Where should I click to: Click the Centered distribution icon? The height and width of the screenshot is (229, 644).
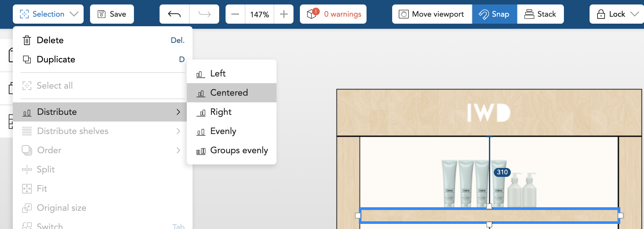click(201, 93)
